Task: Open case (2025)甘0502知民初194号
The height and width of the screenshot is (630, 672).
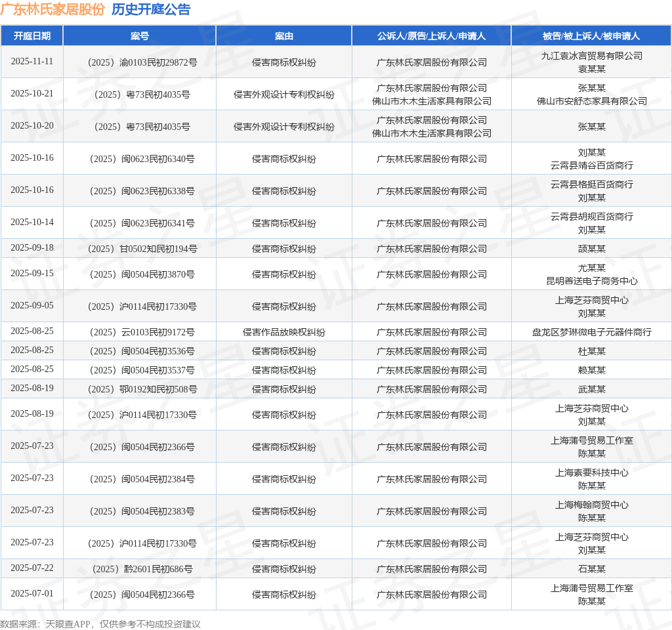Action: (139, 249)
